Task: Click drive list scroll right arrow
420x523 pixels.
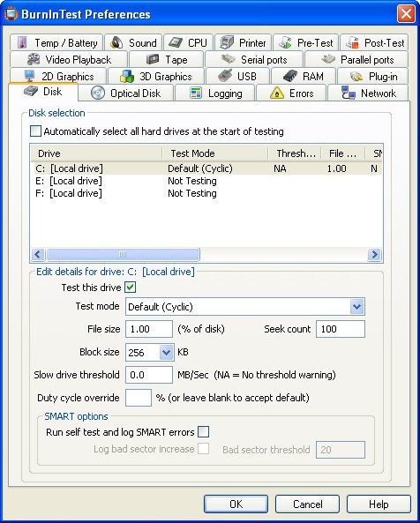Action: pos(374,255)
